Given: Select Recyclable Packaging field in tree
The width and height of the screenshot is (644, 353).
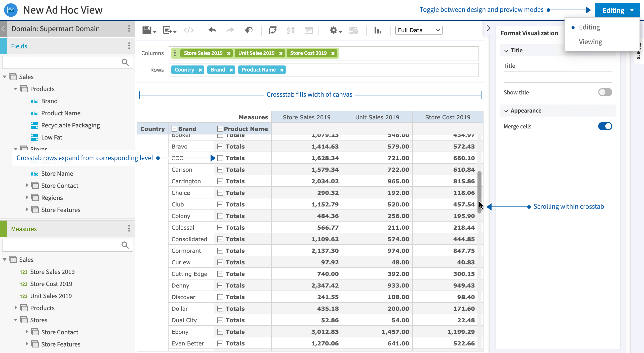Looking at the screenshot, I should click(70, 125).
